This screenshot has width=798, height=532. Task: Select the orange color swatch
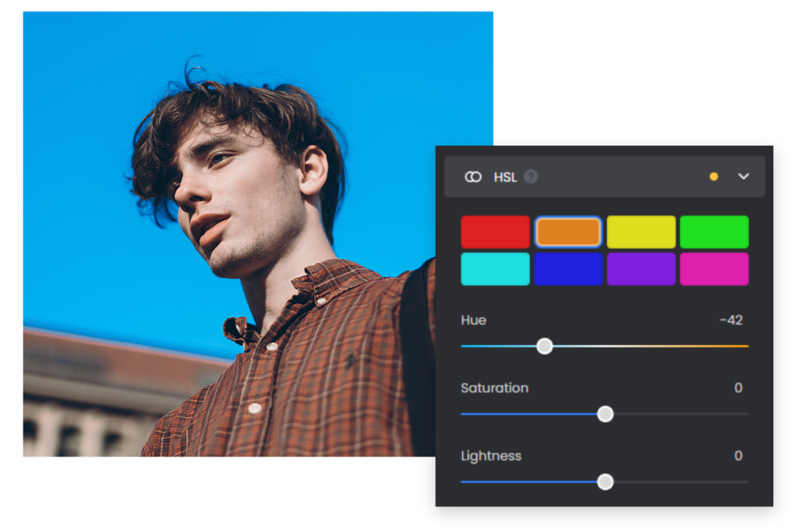pos(568,232)
